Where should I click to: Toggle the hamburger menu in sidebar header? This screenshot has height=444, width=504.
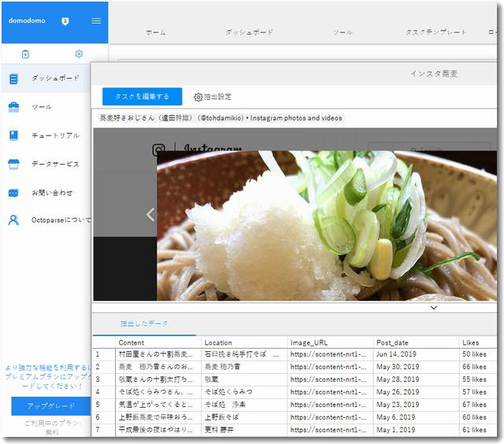(x=96, y=20)
